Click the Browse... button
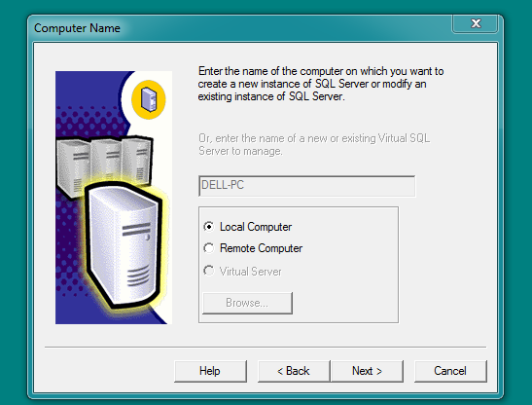The width and height of the screenshot is (532, 405). (x=247, y=303)
